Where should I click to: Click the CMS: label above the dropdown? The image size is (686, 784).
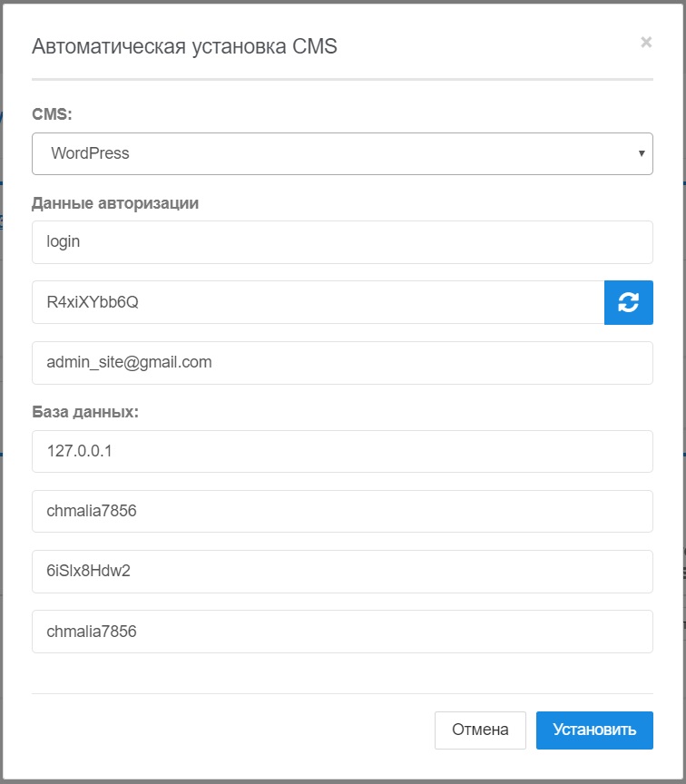coord(52,115)
